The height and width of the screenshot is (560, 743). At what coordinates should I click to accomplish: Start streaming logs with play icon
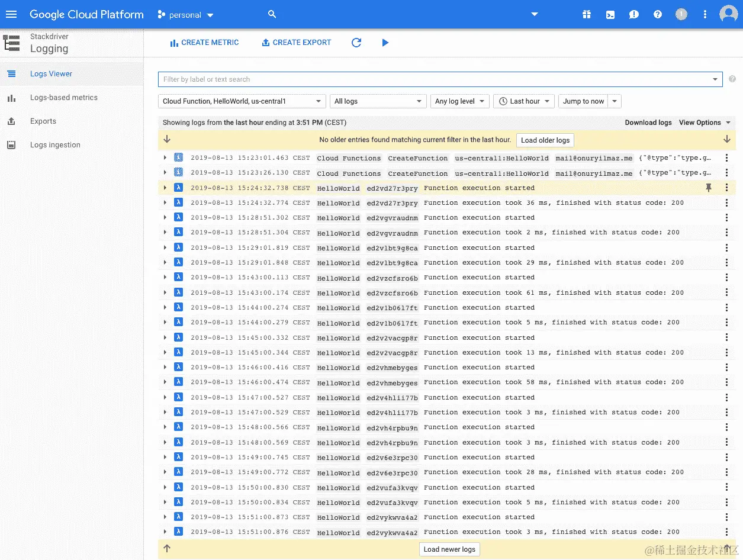tap(385, 43)
